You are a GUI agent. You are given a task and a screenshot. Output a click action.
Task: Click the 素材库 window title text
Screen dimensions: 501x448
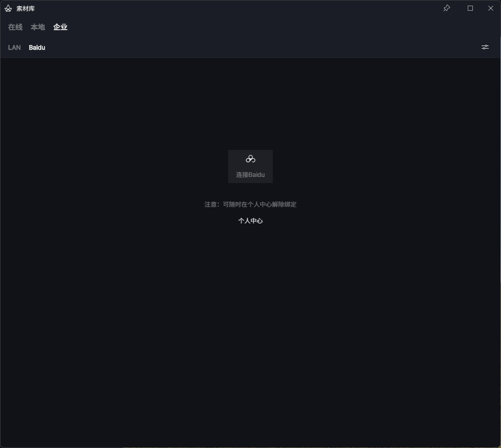(26, 9)
